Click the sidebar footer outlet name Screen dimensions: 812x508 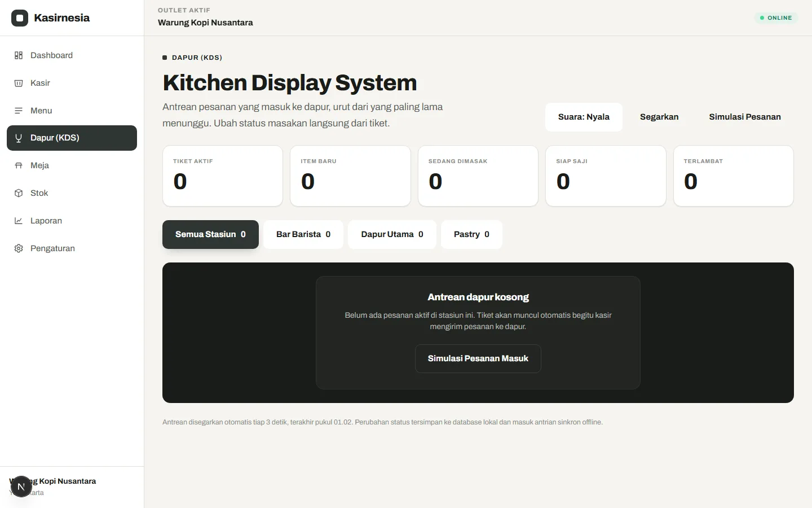click(53, 481)
